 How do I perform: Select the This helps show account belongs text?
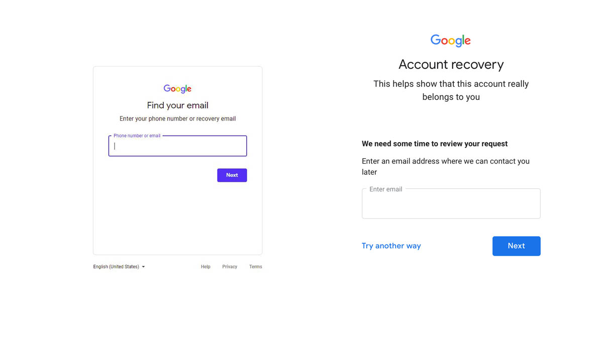tap(451, 90)
